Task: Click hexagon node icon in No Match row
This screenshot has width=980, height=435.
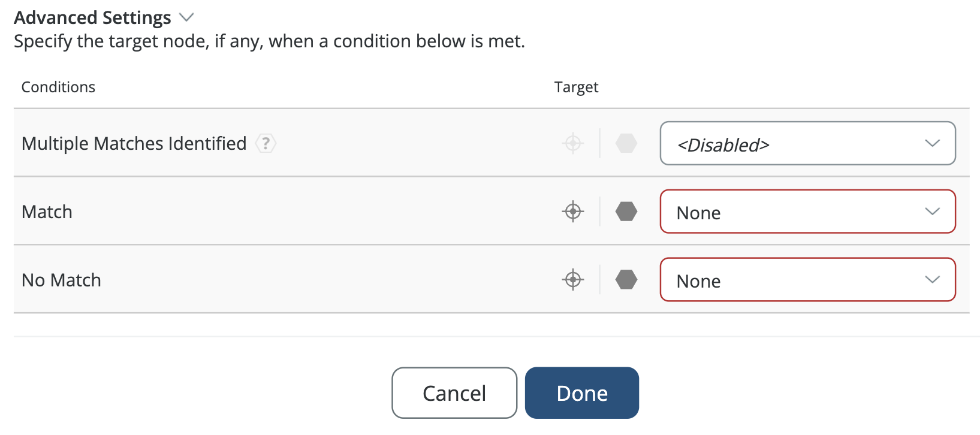Action: (626, 280)
